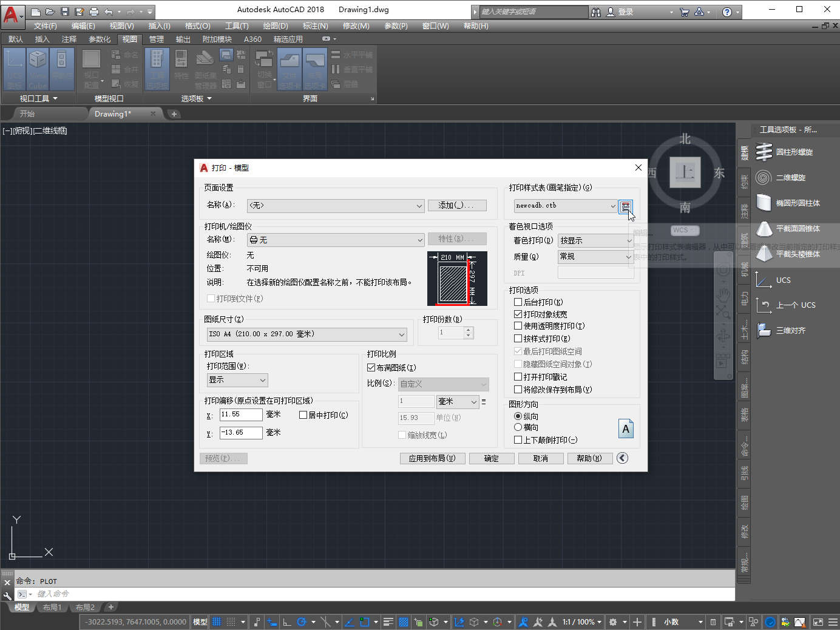Viewport: 840px width, 630px height.
Task: Click the clean screen icon in status bar
Action: coord(818,622)
